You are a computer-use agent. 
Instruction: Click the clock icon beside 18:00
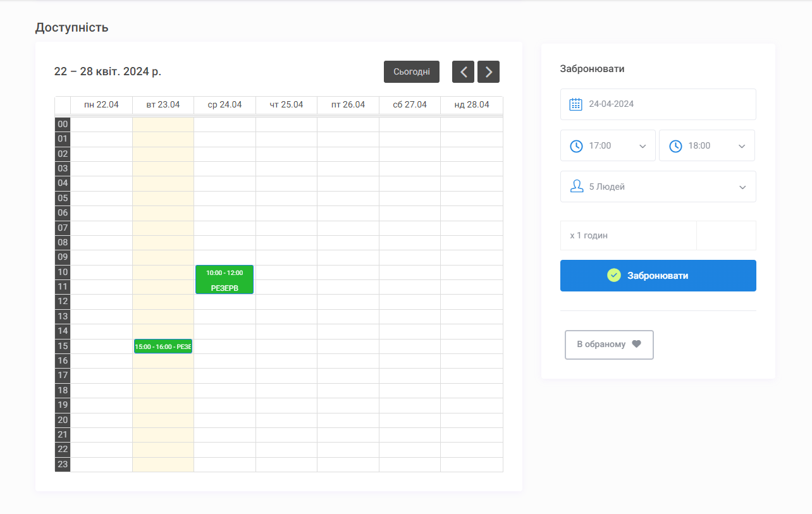(675, 146)
